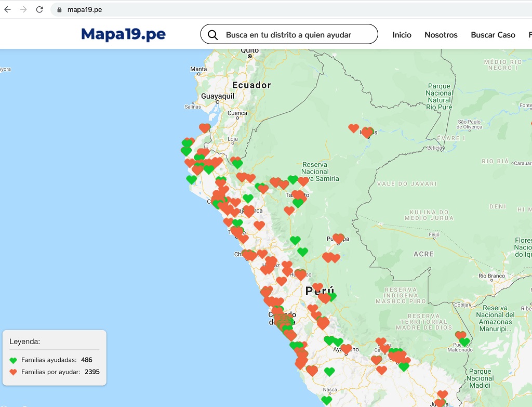This screenshot has height=407, width=532.
Task: Click the orange heart on Pucallpa label
Action: point(338,238)
